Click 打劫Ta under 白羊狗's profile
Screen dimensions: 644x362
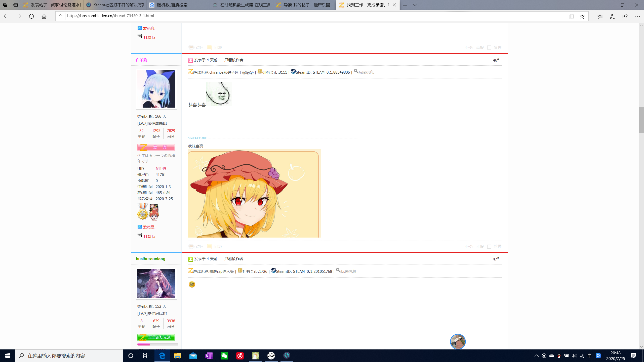pos(149,236)
